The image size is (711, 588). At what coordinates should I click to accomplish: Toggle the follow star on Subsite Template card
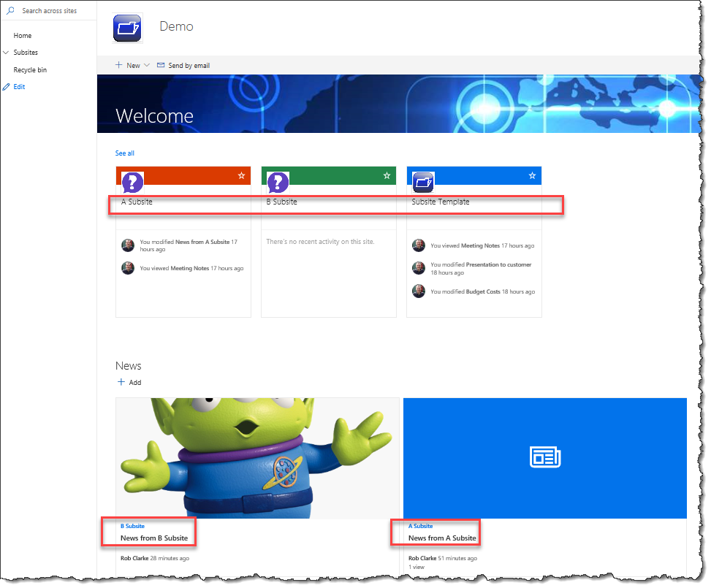coord(533,175)
